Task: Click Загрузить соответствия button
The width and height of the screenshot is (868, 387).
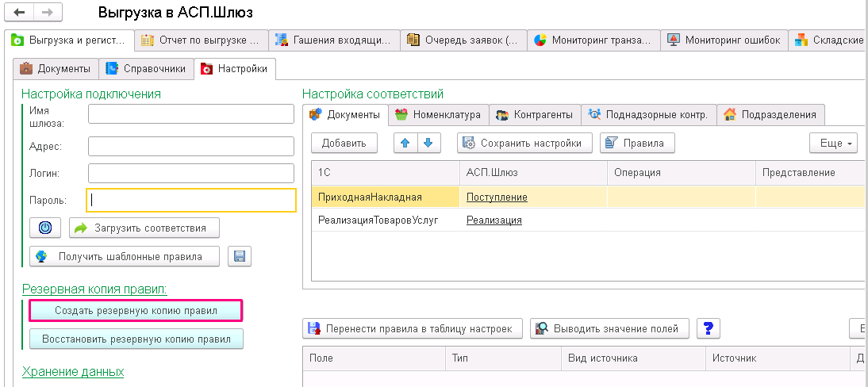Action: [144, 228]
